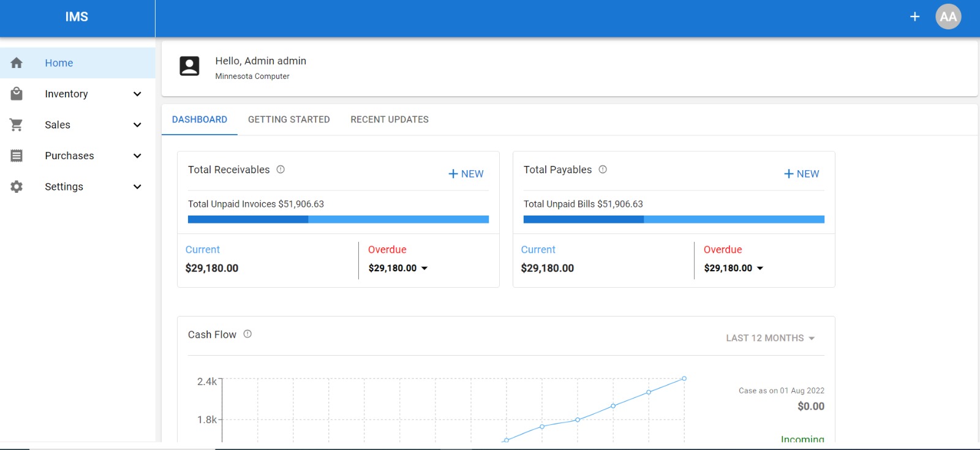
Task: Click the Inventory bag icon
Action: (x=17, y=94)
